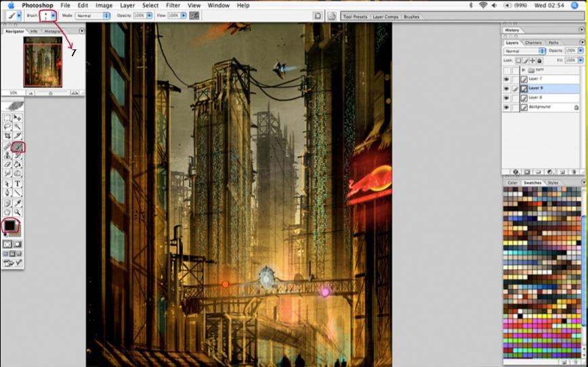
Task: Switch to the Color tab
Action: [x=512, y=183]
